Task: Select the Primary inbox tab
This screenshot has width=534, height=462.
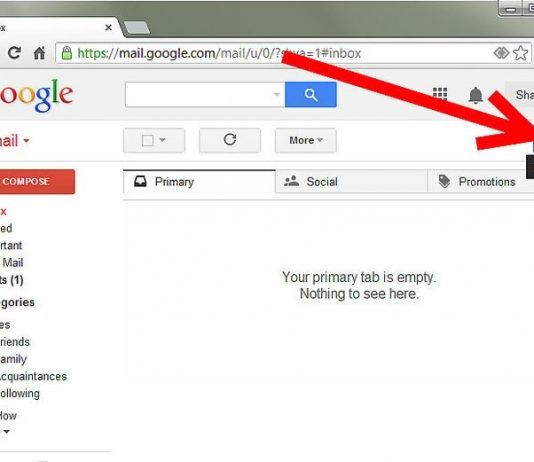Action: 199,181
